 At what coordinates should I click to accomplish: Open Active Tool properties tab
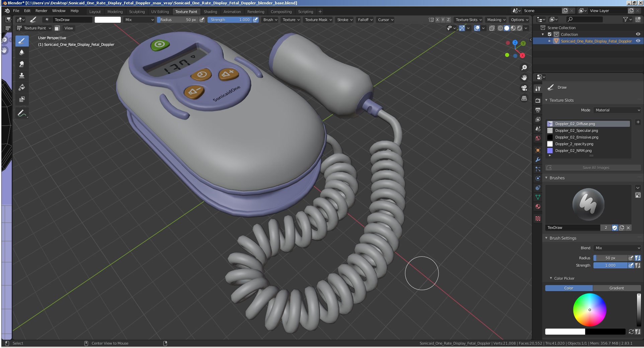(538, 89)
